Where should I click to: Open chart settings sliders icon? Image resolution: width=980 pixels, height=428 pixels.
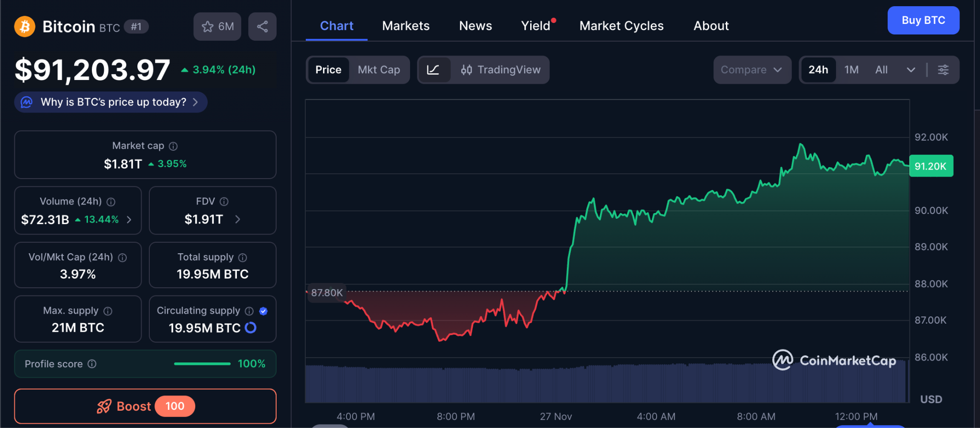click(943, 70)
